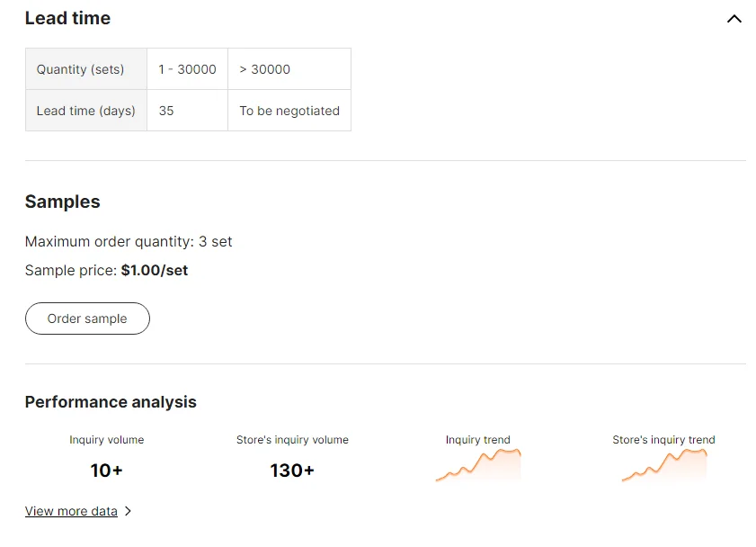Click the Order sample button
The width and height of the screenshot is (756, 547).
87,318
